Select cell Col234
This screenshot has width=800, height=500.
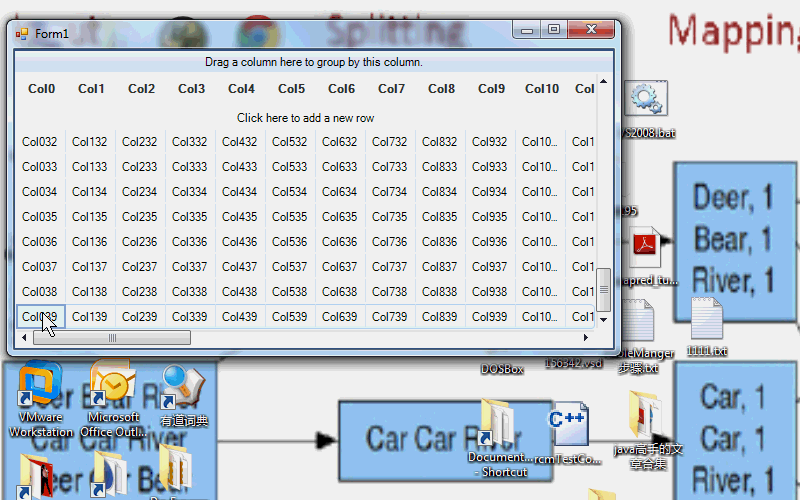139,191
